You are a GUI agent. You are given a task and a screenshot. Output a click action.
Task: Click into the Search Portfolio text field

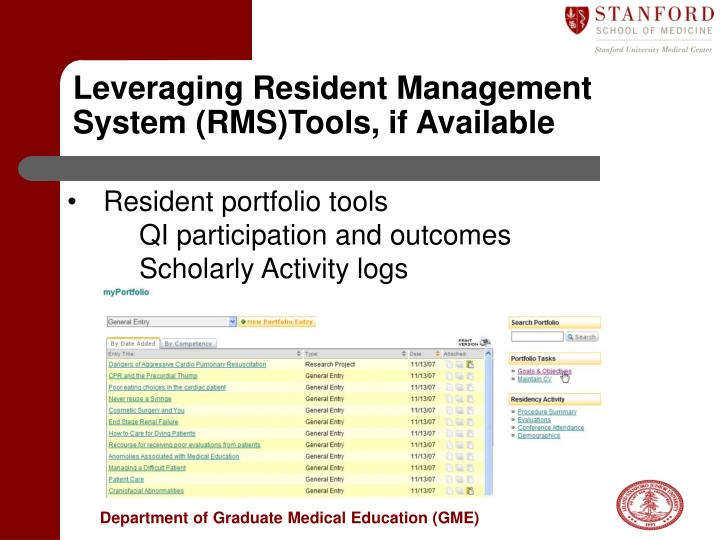click(x=537, y=337)
